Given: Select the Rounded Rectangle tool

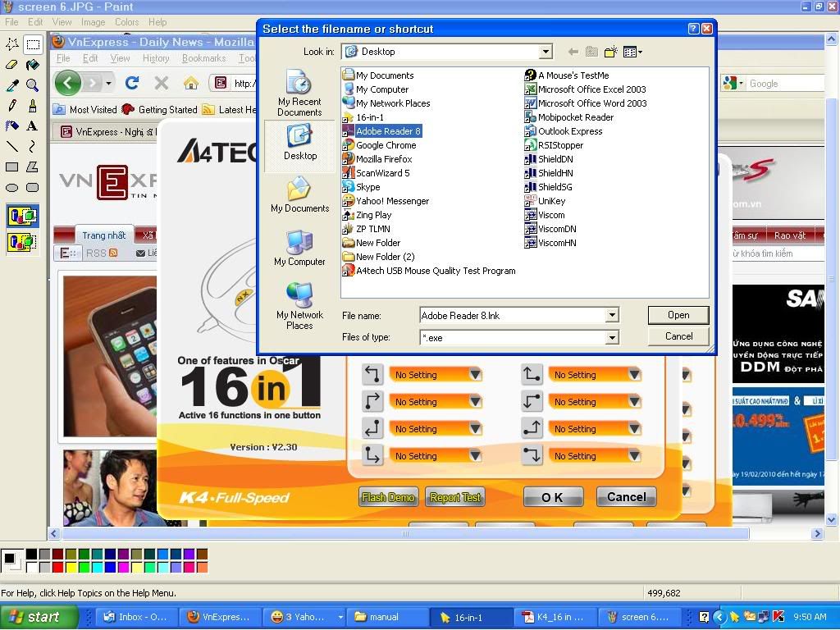Looking at the screenshot, I should click(33, 188).
